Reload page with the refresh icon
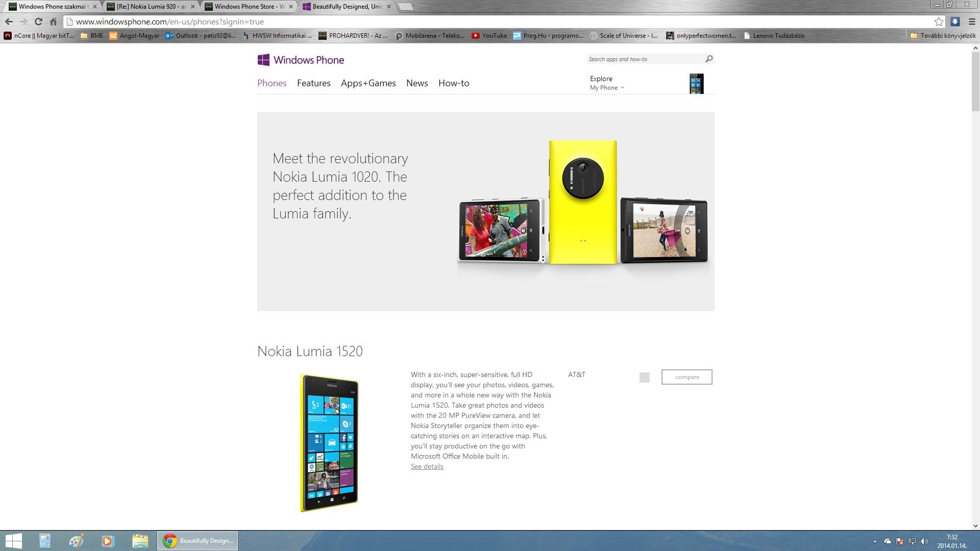The image size is (980, 551). (x=38, y=21)
